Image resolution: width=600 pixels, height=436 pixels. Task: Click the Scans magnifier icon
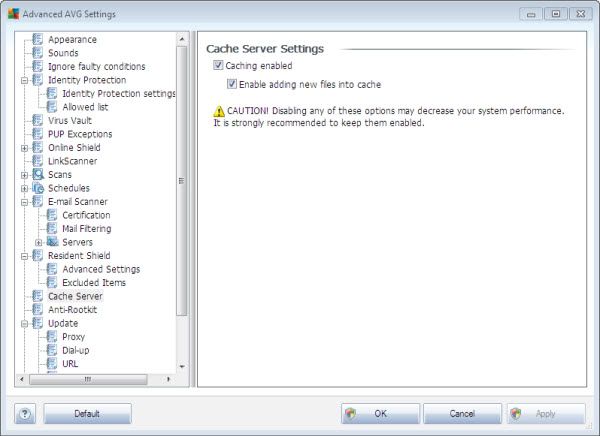tap(38, 175)
